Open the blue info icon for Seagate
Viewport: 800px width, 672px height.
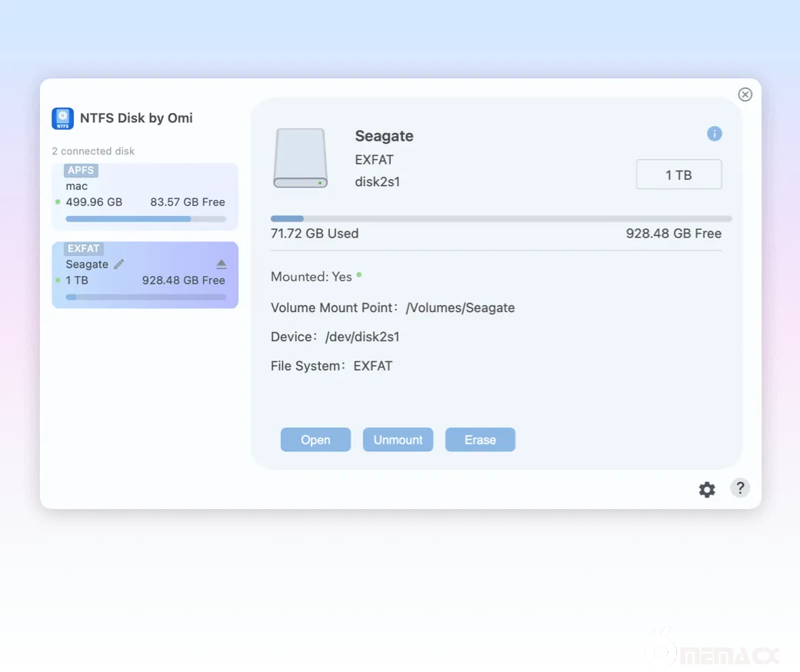(x=714, y=134)
